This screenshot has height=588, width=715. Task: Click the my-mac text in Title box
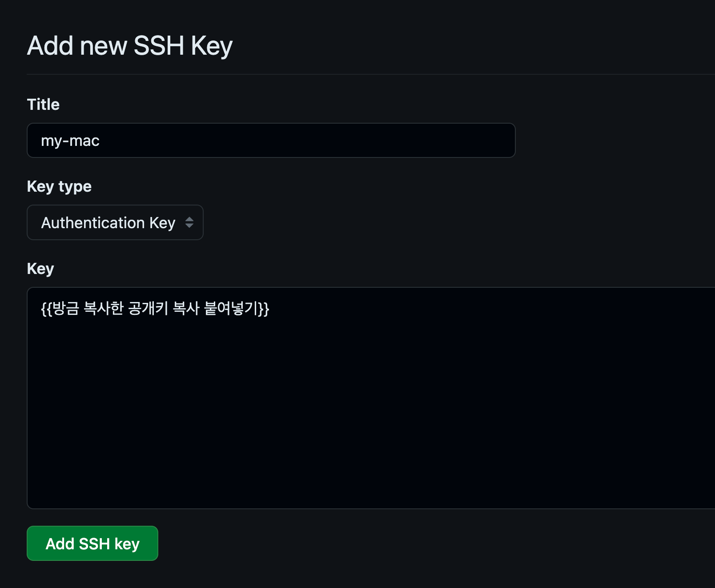tap(70, 141)
